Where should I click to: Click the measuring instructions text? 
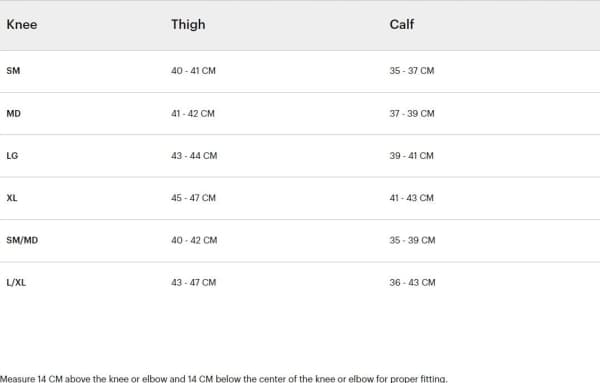click(x=223, y=379)
